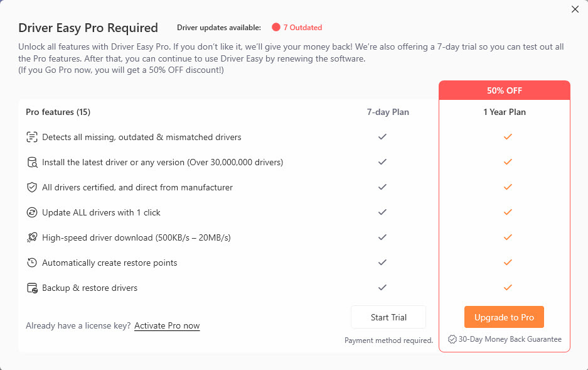Click the 7-day Plan checkmark for Update ALL drivers
Image resolution: width=588 pixels, height=370 pixels.
coord(382,212)
